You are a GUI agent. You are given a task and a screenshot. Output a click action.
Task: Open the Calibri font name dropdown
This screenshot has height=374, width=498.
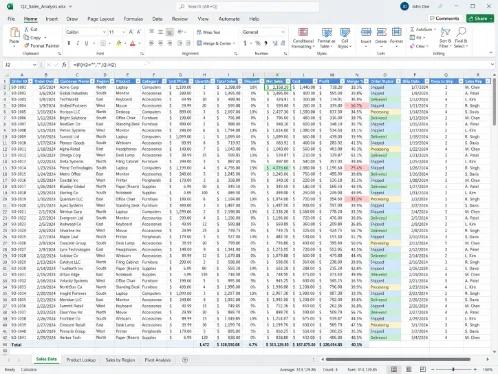104,32
